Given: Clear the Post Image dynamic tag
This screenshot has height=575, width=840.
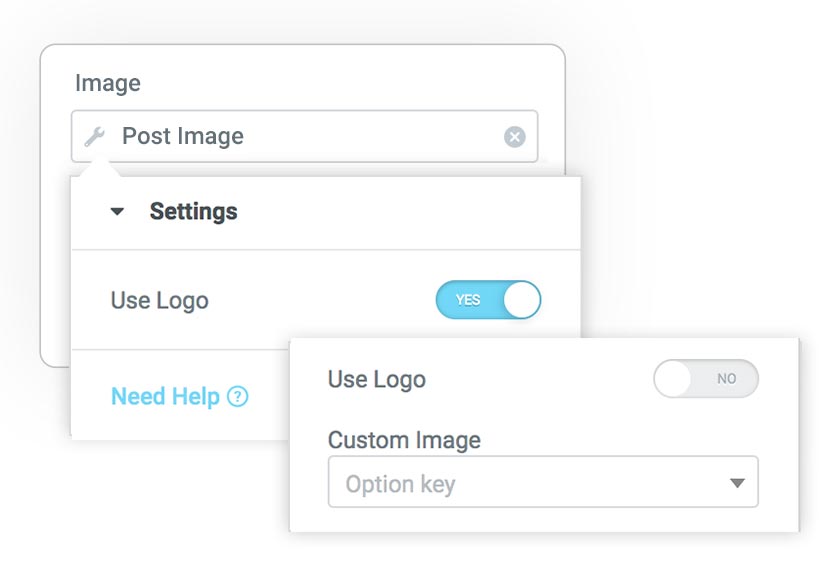Looking at the screenshot, I should pyautogui.click(x=514, y=137).
